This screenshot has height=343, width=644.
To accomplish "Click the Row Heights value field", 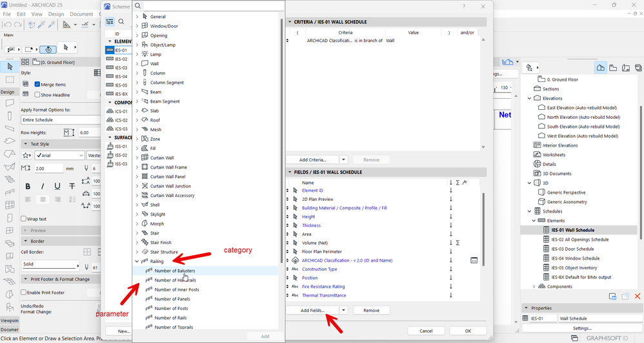I will [x=88, y=132].
